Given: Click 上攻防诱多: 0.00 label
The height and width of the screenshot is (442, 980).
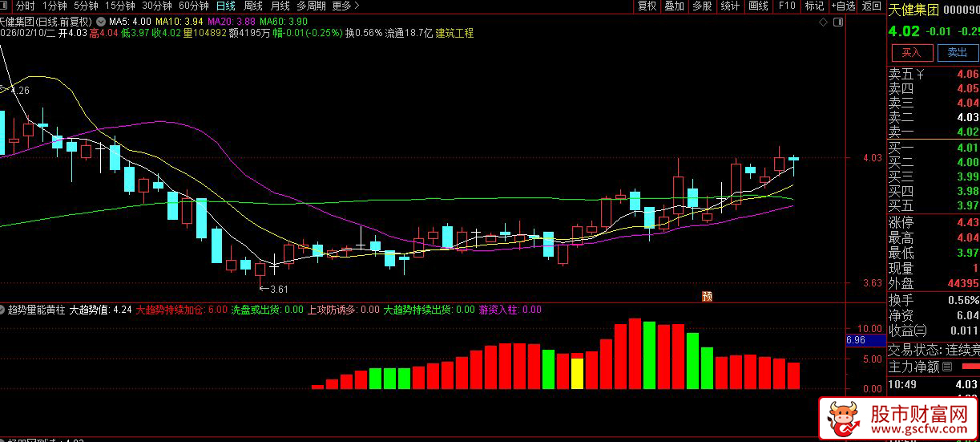Looking at the screenshot, I should point(344,310).
